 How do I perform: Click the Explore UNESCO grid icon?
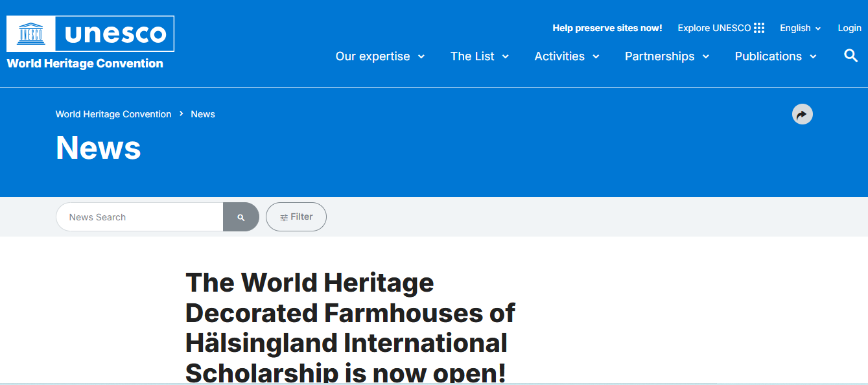coord(759,27)
